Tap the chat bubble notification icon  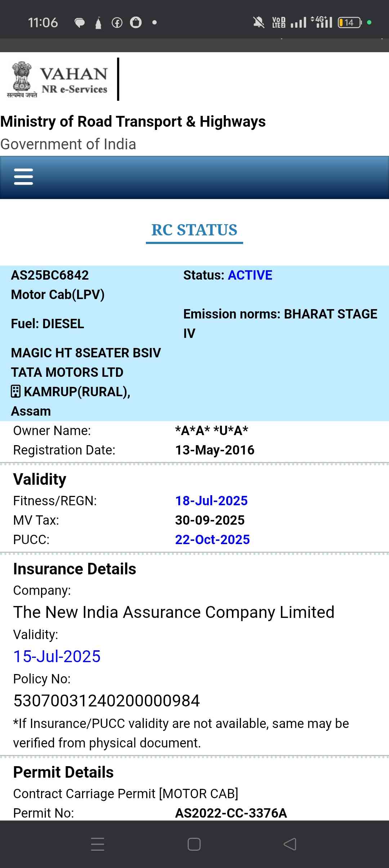[79, 23]
